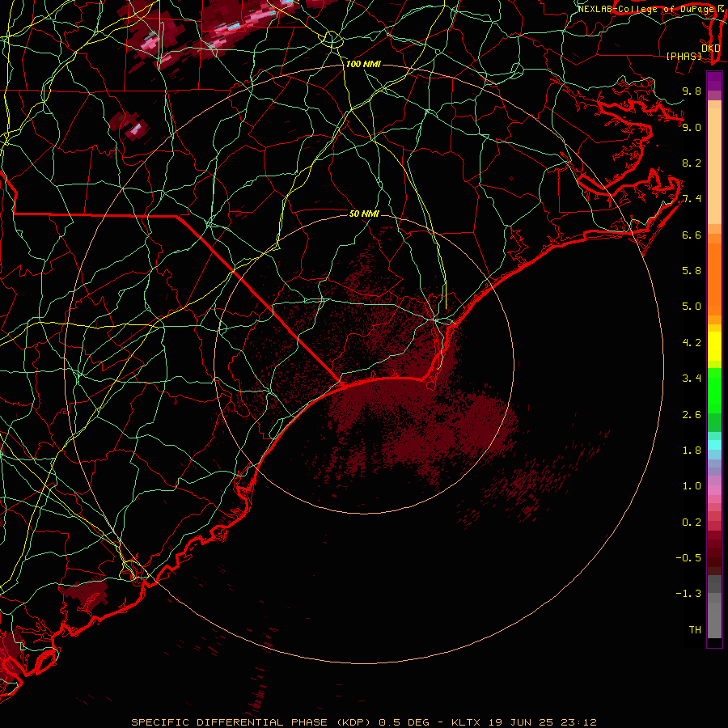This screenshot has height=728, width=728.
Task: Choose the 1.0 legend value
Action: 692,486
